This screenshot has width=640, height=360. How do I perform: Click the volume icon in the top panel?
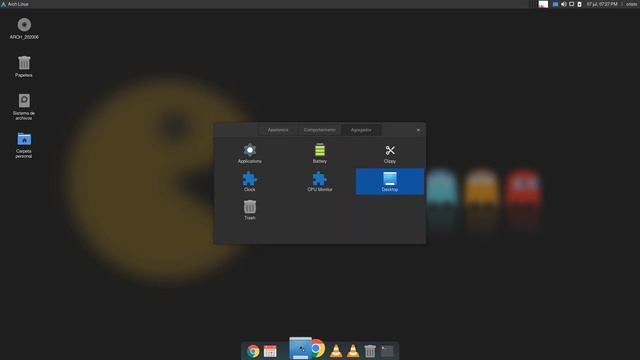(x=563, y=4)
